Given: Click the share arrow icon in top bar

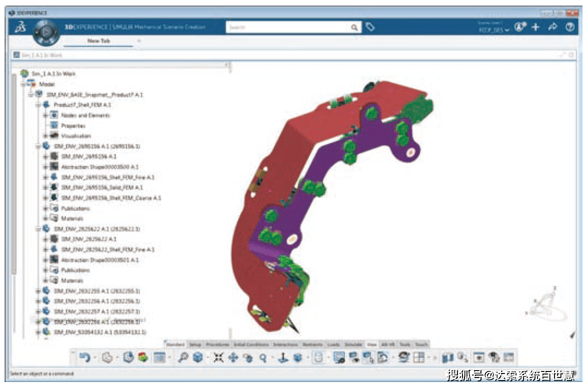Looking at the screenshot, I should coord(552,27).
